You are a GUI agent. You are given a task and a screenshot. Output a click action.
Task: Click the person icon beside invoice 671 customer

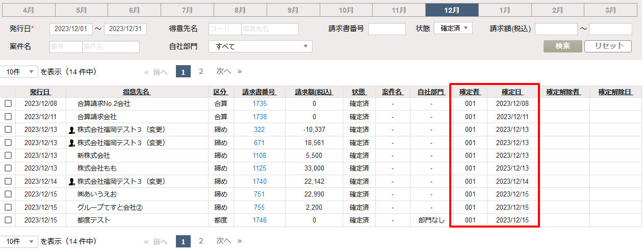[x=71, y=143]
